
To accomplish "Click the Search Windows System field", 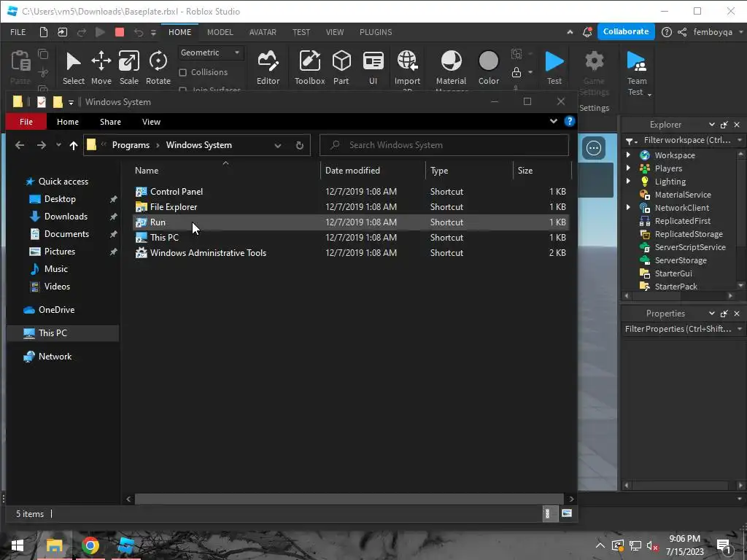I will point(444,145).
